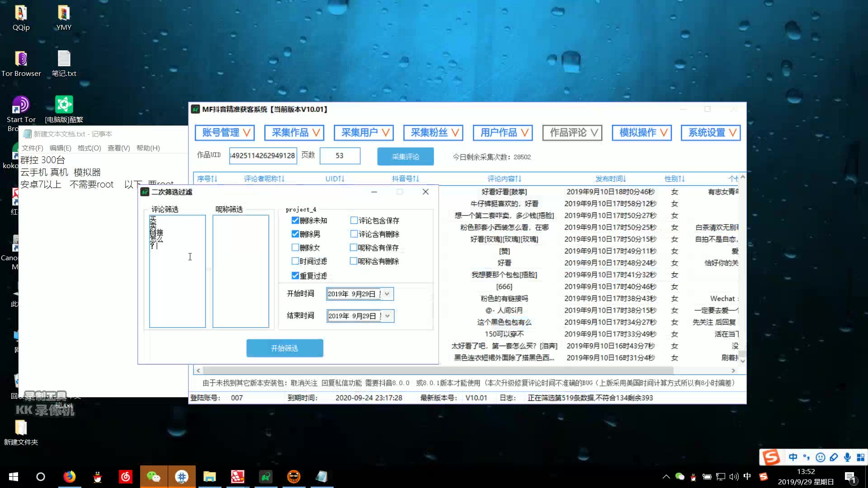Toggle 重复过滤 checkbox off
Viewport: 868px width, 488px height.
pos(295,275)
